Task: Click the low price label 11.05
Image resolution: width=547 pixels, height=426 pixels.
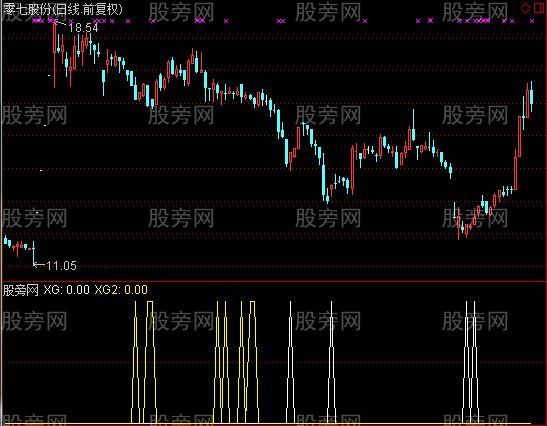Action: click(61, 266)
